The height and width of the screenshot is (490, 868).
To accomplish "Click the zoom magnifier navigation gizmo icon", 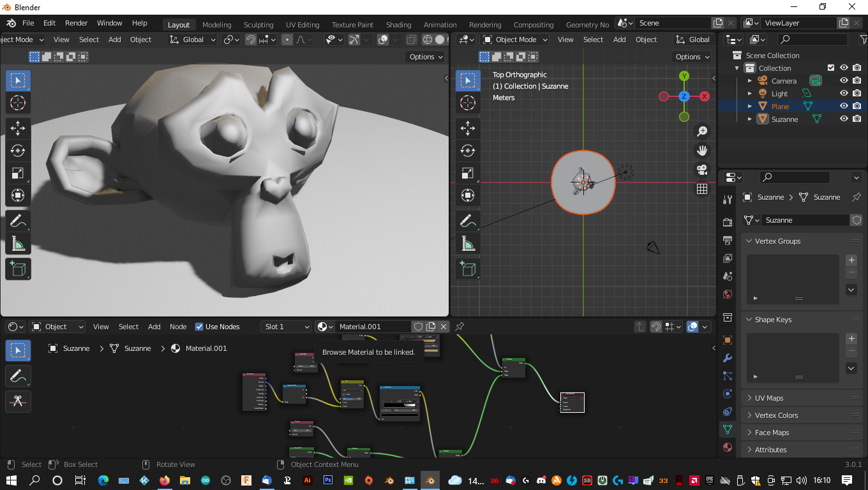I will click(x=702, y=131).
